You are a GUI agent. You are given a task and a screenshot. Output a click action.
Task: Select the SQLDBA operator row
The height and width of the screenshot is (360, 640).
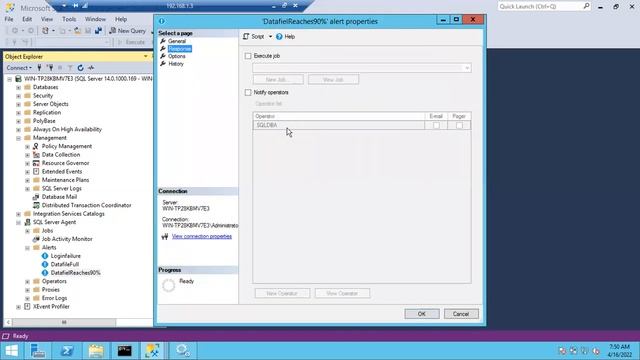pyautogui.click(x=362, y=125)
